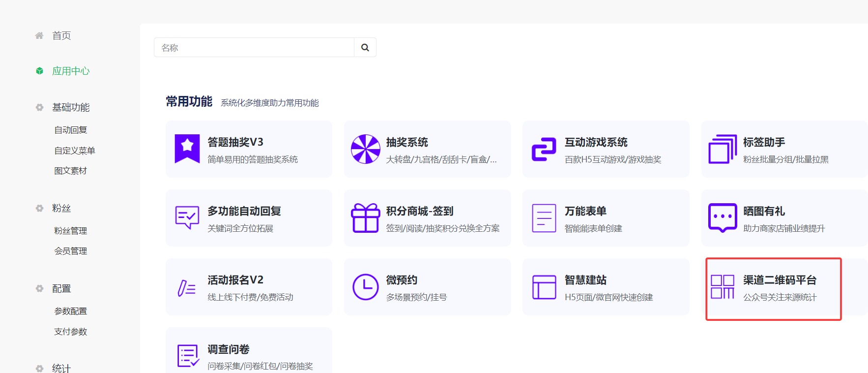Viewport: 868px width, 373px height.
Task: Focus the 名称 search input field
Action: (x=254, y=47)
